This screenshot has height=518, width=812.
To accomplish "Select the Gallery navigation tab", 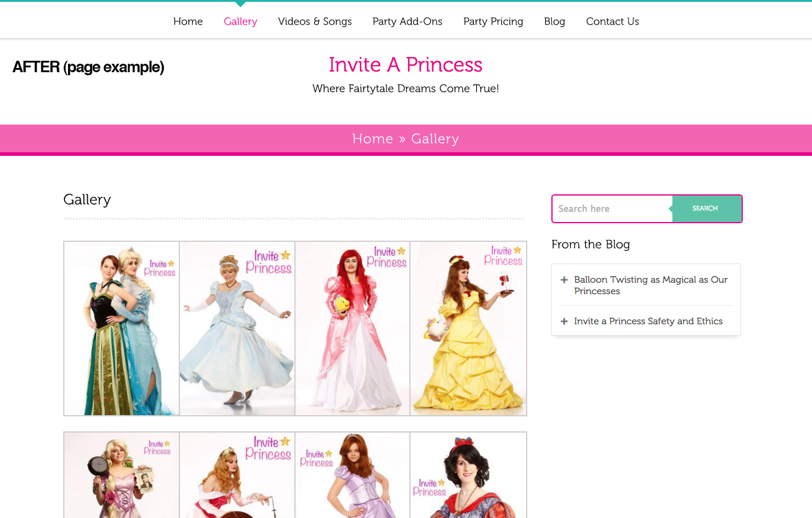I will coord(240,22).
